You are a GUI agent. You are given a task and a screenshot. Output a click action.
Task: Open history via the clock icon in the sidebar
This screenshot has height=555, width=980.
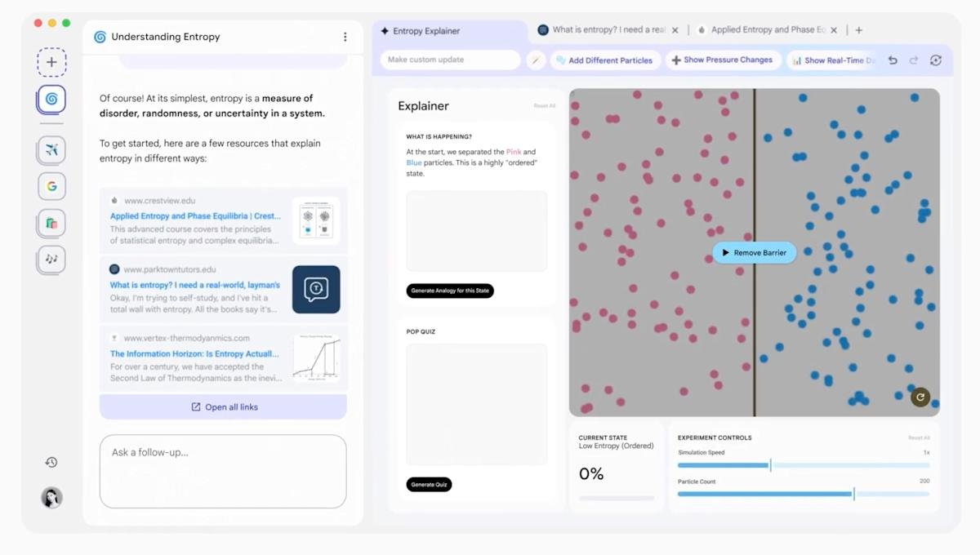click(x=51, y=462)
